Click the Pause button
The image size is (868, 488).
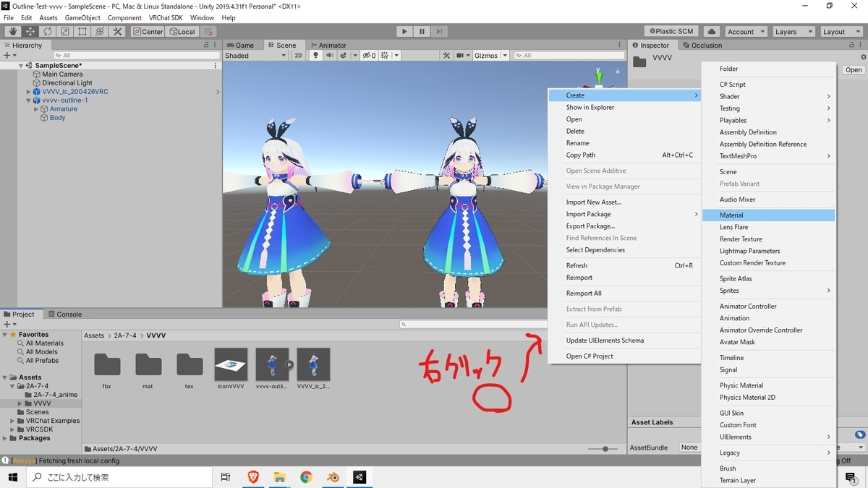(x=422, y=32)
